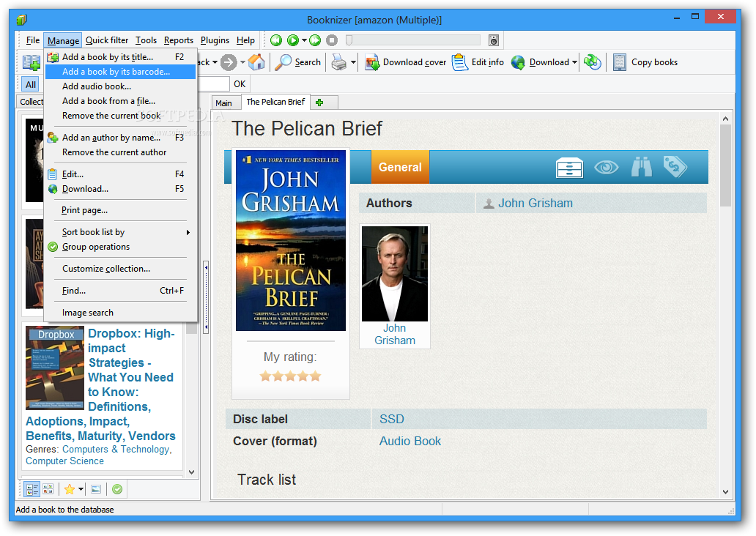The width and height of the screenshot is (756, 536).
Task: Switch to list view with details
Action: point(32,489)
